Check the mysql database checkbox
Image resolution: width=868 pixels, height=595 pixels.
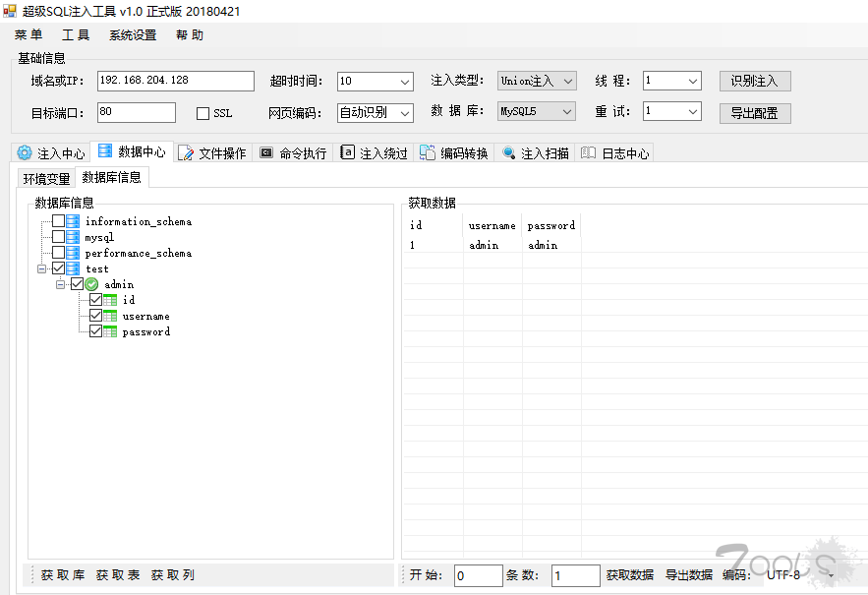point(58,237)
